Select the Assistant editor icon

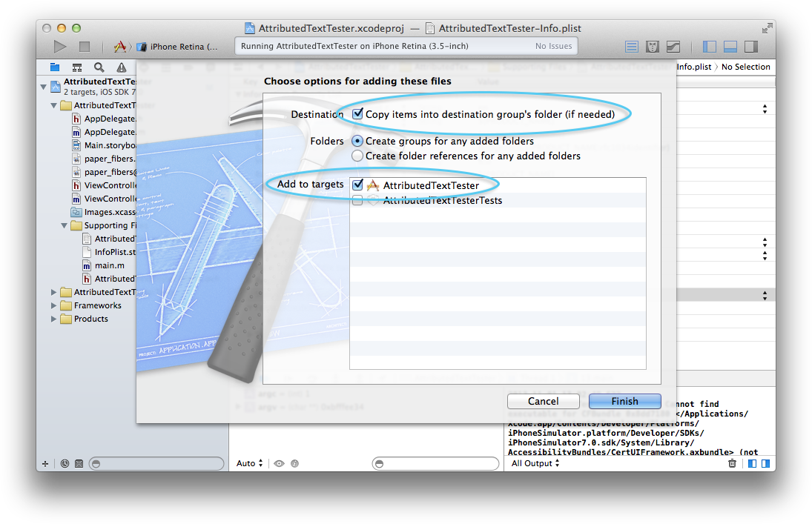(653, 47)
